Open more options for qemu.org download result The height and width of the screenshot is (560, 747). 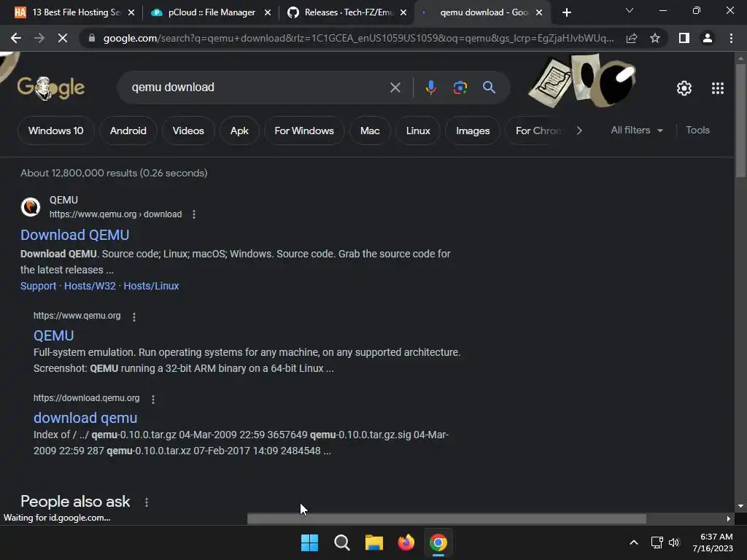tap(194, 214)
